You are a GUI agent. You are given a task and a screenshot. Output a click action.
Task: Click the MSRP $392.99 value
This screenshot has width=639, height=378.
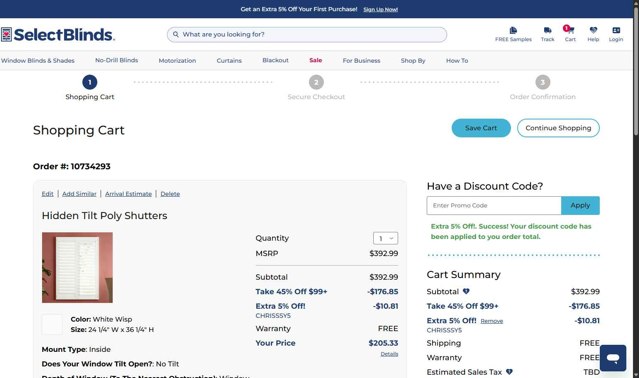click(383, 253)
